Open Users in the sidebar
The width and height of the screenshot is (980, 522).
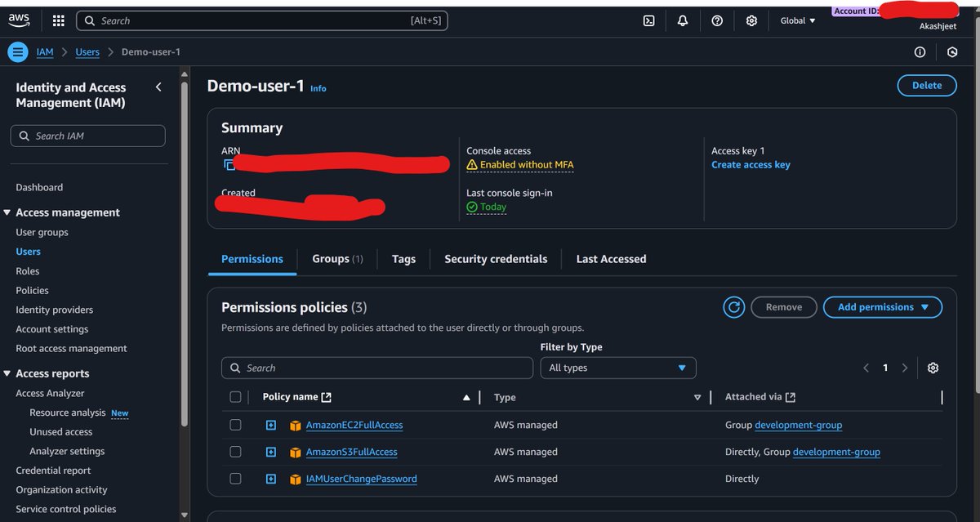click(28, 252)
